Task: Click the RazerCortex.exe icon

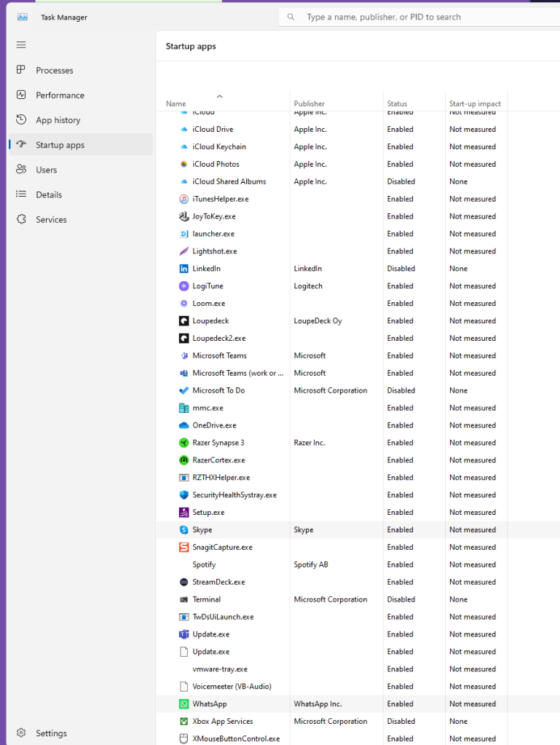Action: pos(184,460)
